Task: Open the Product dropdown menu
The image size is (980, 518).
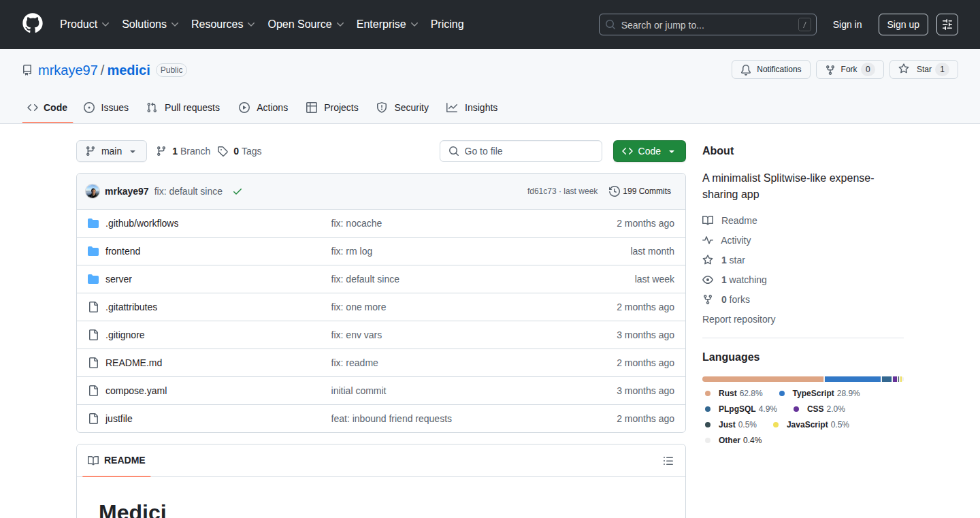Action: [84, 24]
